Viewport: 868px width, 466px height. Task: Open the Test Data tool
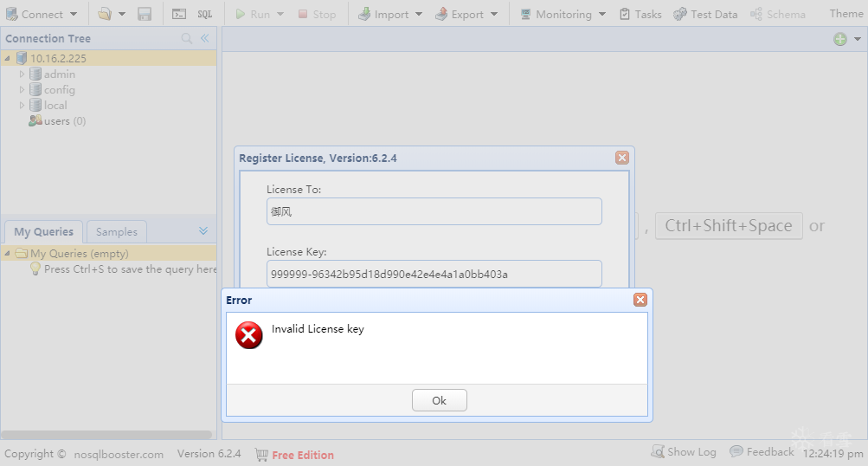705,15
